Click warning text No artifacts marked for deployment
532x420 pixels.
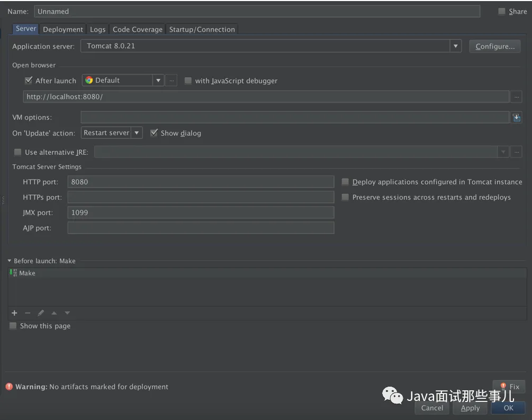(x=109, y=387)
